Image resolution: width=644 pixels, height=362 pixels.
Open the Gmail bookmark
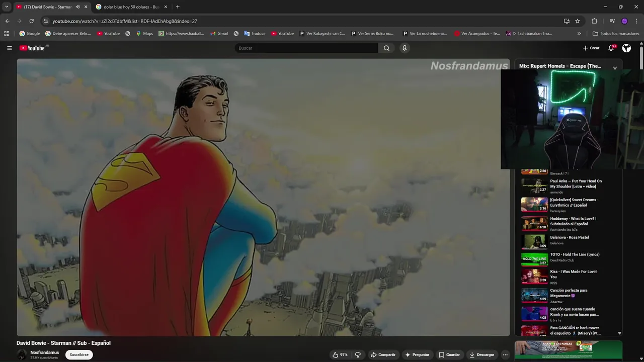click(x=219, y=34)
